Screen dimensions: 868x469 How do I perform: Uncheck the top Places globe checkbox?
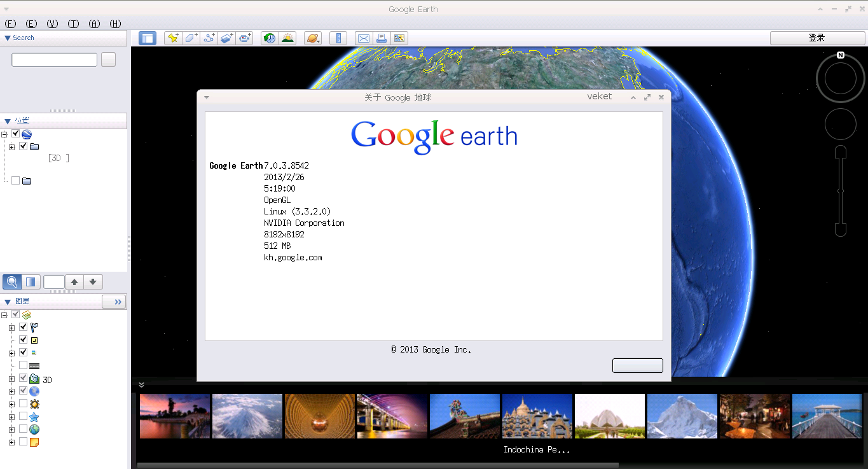(x=15, y=134)
